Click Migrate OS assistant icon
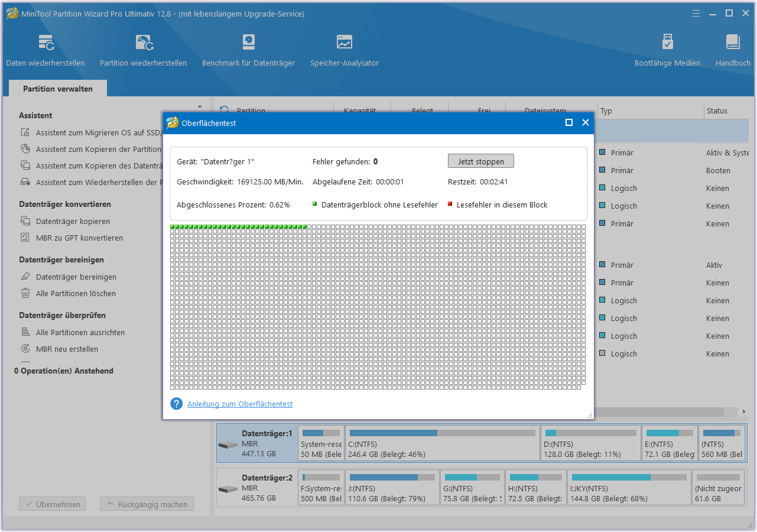The height and width of the screenshot is (532, 757). pos(25,133)
